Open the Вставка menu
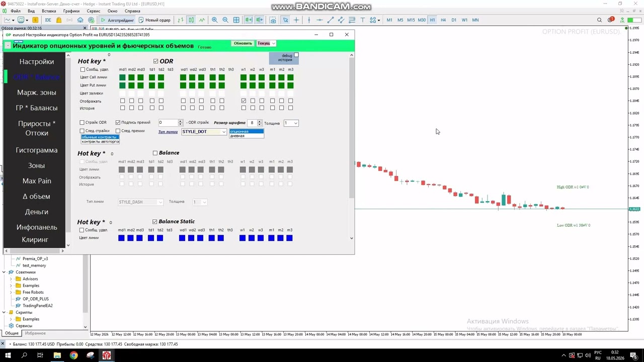This screenshot has height=362, width=644. [x=49, y=11]
